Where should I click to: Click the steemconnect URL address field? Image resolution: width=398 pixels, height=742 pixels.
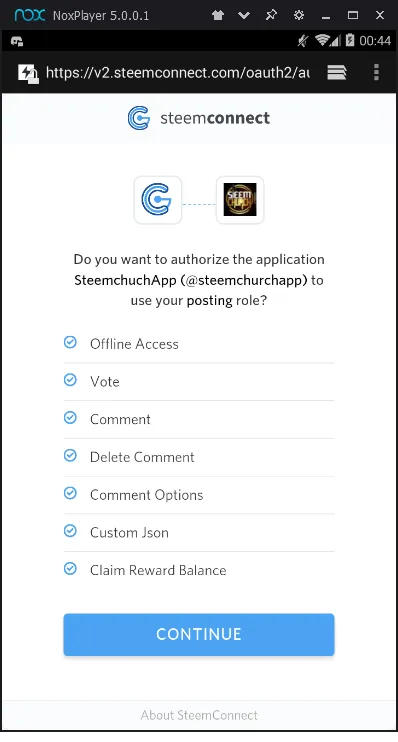(177, 73)
